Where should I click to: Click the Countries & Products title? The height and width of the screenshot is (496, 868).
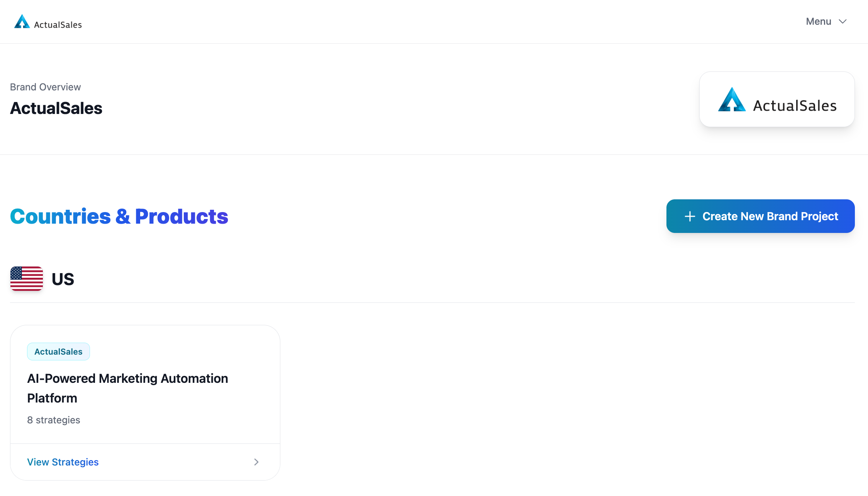click(x=119, y=216)
